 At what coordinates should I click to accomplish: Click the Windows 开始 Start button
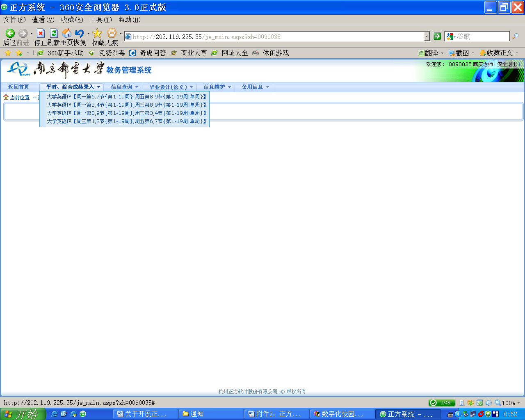[23, 414]
